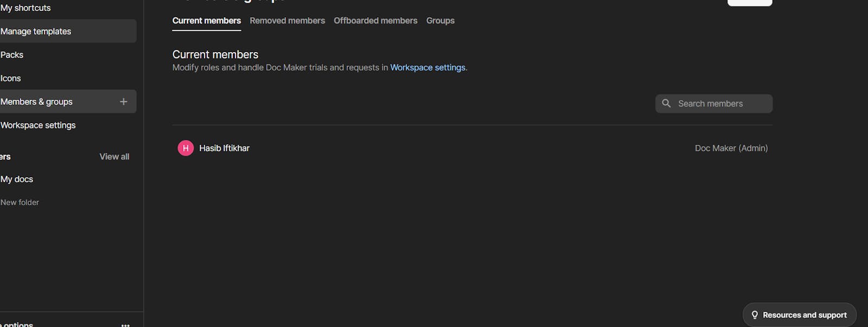
Task: Open the My docs folder
Action: [x=17, y=179]
